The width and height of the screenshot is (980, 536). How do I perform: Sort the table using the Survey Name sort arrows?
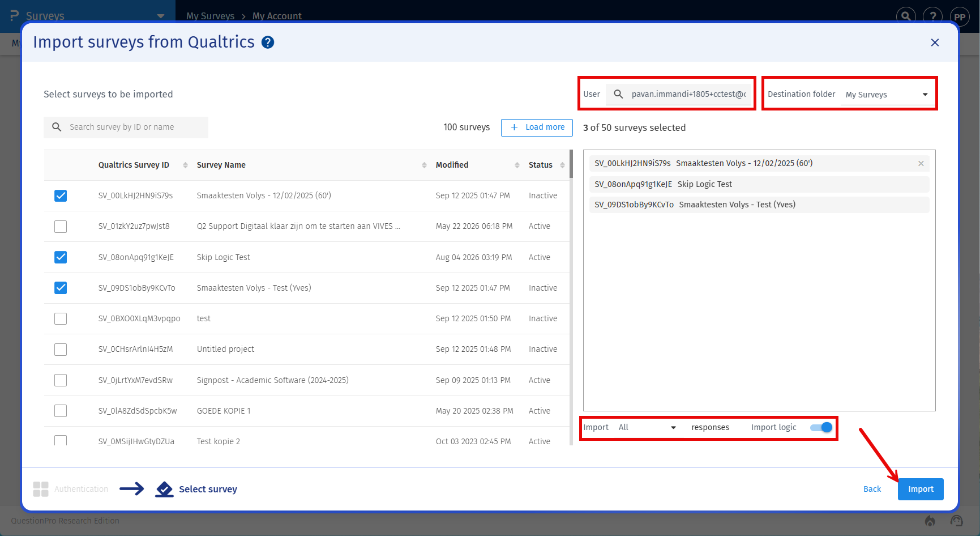pyautogui.click(x=424, y=165)
